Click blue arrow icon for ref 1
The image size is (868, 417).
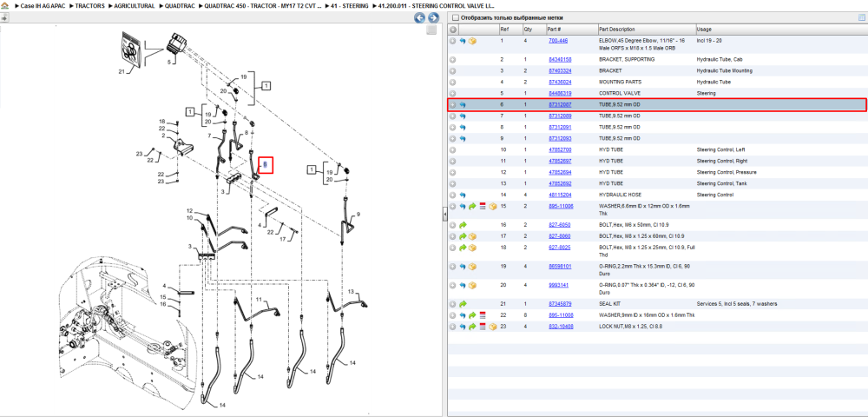point(463,41)
